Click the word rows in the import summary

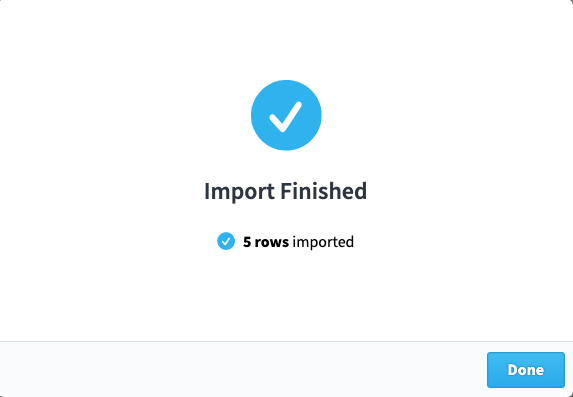click(x=272, y=242)
